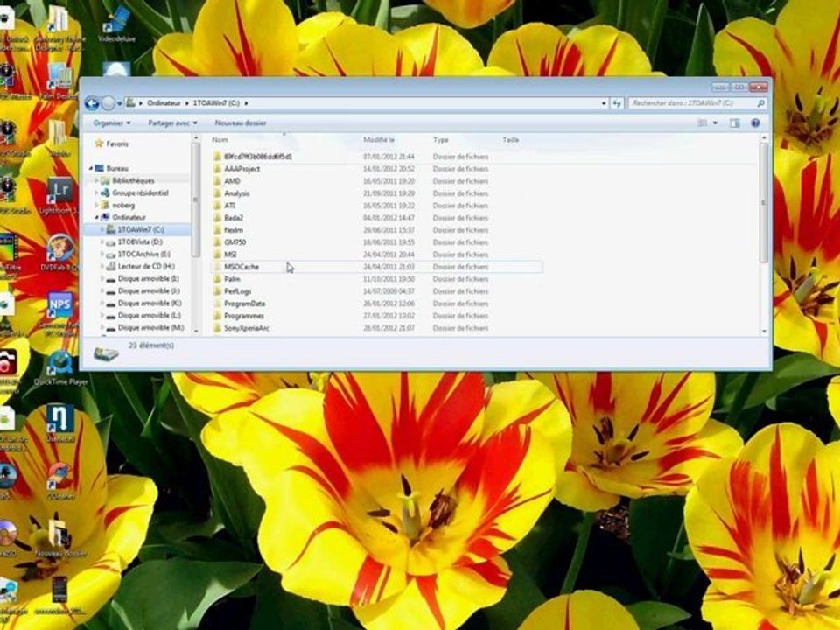This screenshot has width=840, height=630.
Task: Click the navigation pane vertical scrollbar
Action: (x=195, y=199)
